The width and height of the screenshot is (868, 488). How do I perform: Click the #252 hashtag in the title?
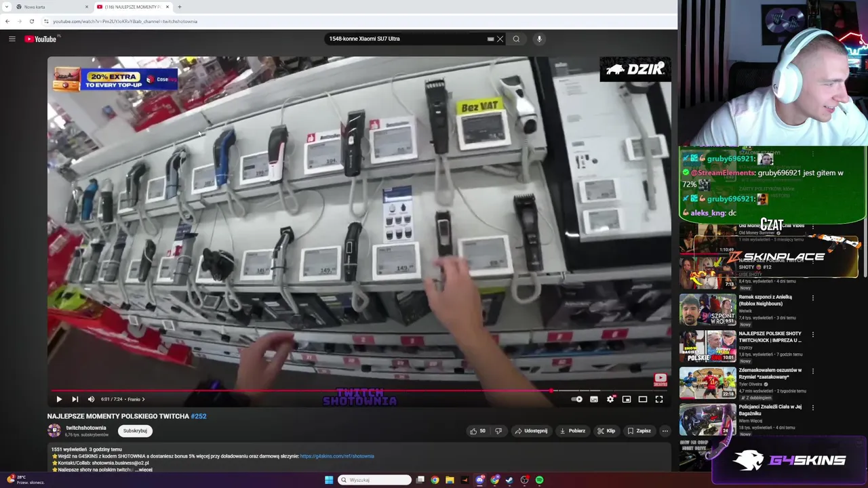[199, 416]
